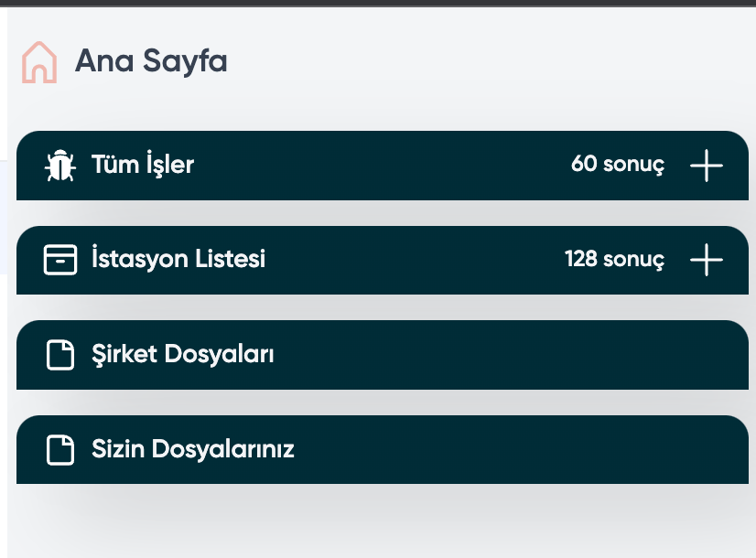The height and width of the screenshot is (558, 756).
Task: Click the bug icon beside Tüm İşler
Action: tap(60, 166)
